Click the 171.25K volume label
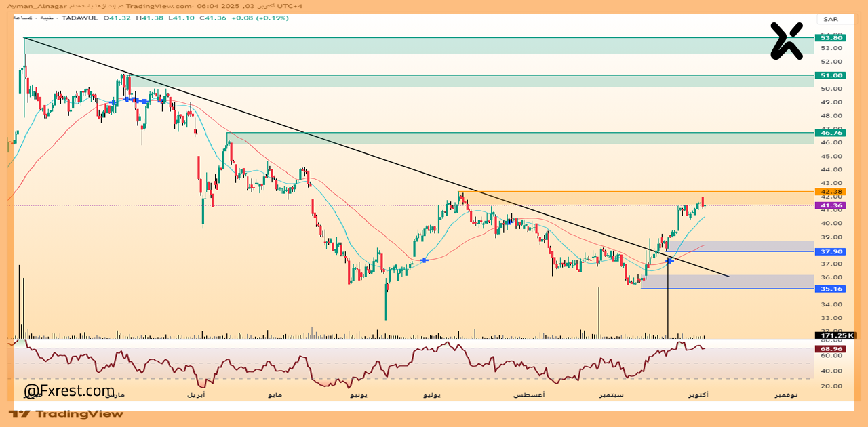Viewport: 868px width, 427px height. [835, 335]
